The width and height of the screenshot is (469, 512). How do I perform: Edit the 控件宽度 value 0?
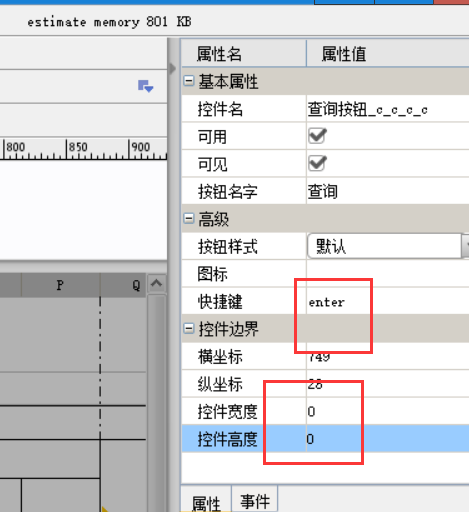388,411
